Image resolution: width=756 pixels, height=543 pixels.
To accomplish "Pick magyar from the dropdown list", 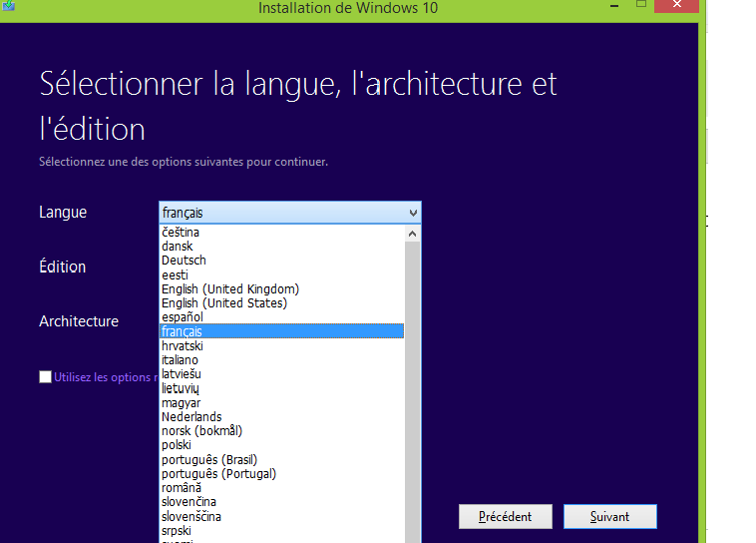I will click(x=281, y=402).
